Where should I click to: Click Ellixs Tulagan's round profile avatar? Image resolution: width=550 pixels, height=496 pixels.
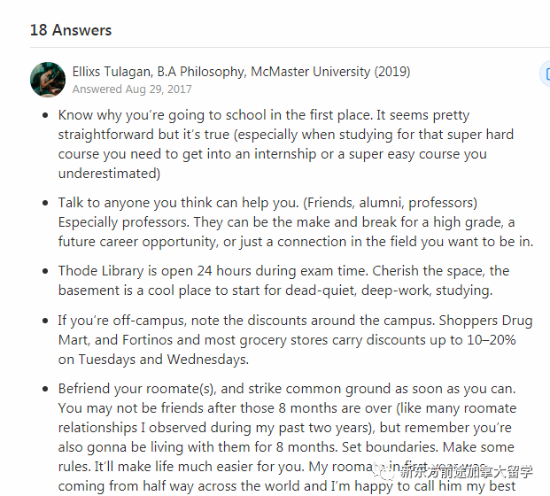click(x=48, y=80)
